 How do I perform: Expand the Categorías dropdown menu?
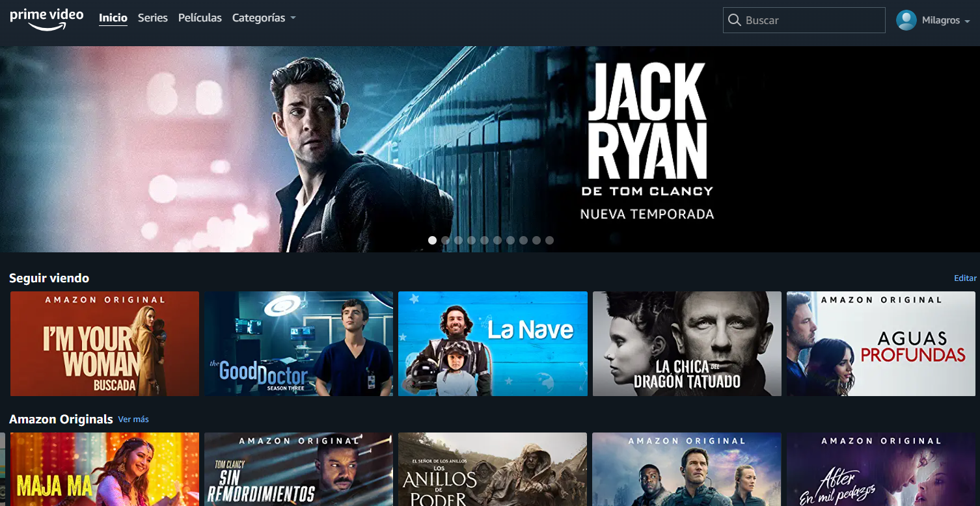[264, 18]
